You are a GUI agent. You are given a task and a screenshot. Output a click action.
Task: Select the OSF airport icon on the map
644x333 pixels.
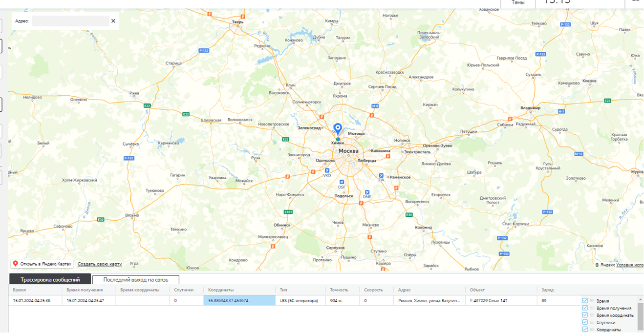[x=342, y=182]
